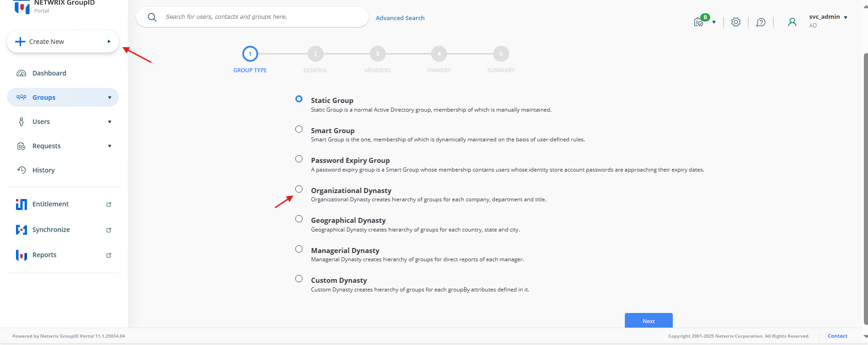The height and width of the screenshot is (345, 868).
Task: Select the Managerial Dynasty radio button
Action: [299, 249]
